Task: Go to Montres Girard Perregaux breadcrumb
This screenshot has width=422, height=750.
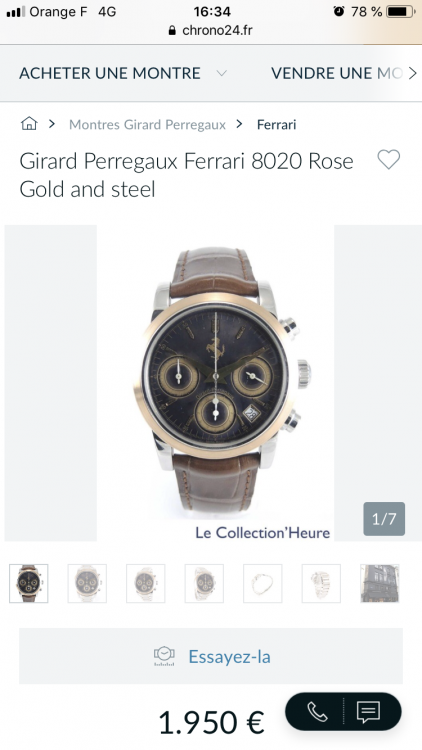Action: point(147,124)
